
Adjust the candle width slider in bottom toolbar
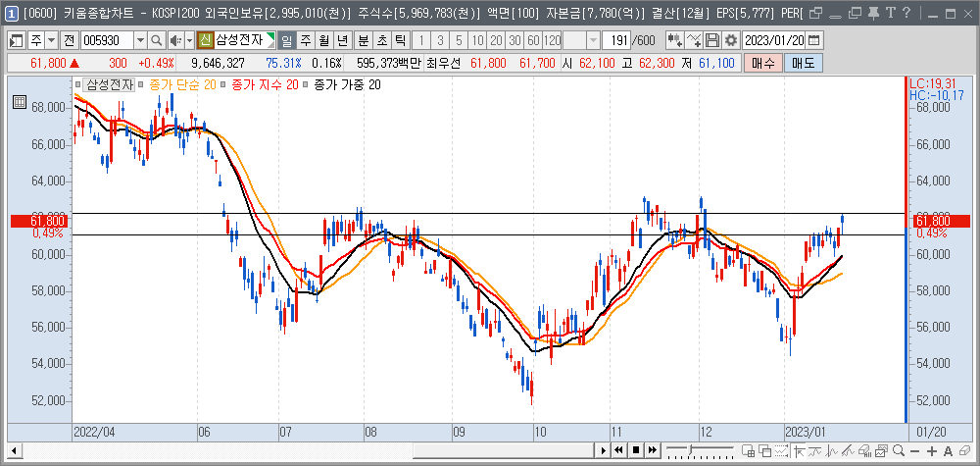click(691, 450)
